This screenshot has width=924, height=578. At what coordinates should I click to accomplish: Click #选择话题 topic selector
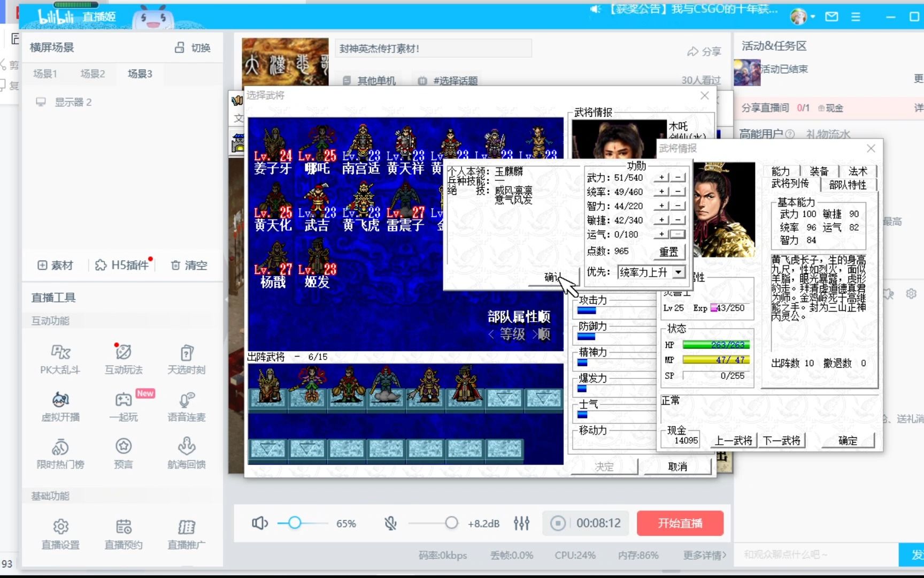coord(448,81)
